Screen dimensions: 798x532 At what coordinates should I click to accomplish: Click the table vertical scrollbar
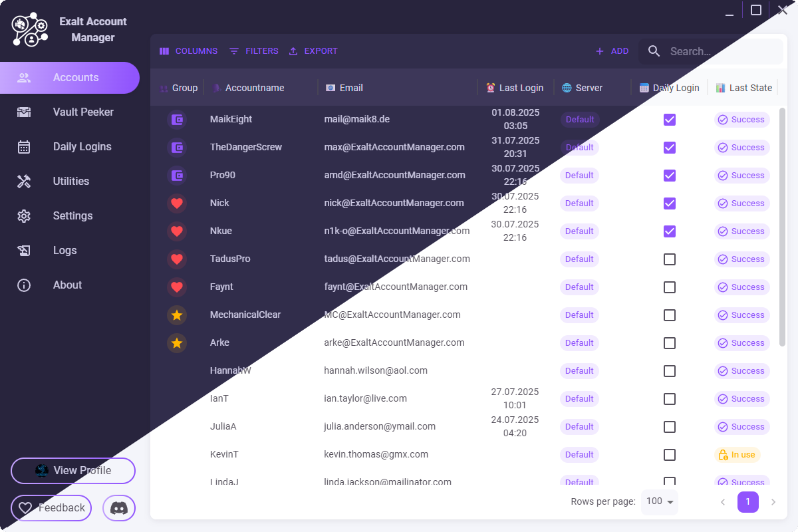pyautogui.click(x=783, y=226)
